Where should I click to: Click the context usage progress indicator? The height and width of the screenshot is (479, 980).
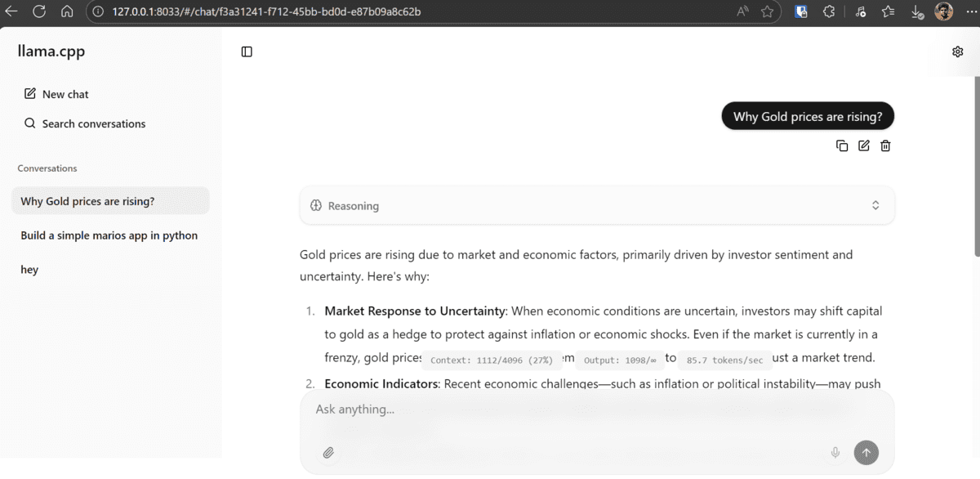[x=492, y=360]
